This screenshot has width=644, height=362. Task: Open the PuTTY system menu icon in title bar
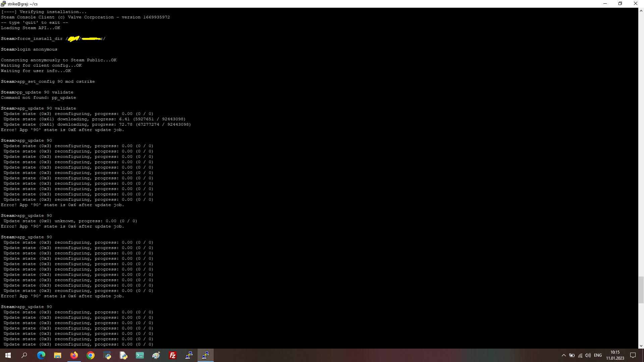[3, 4]
